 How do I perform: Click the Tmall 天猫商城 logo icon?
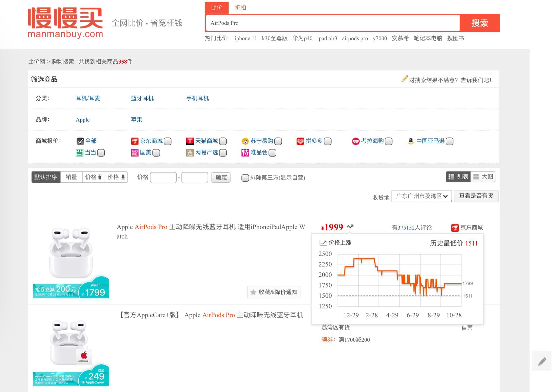click(x=190, y=141)
